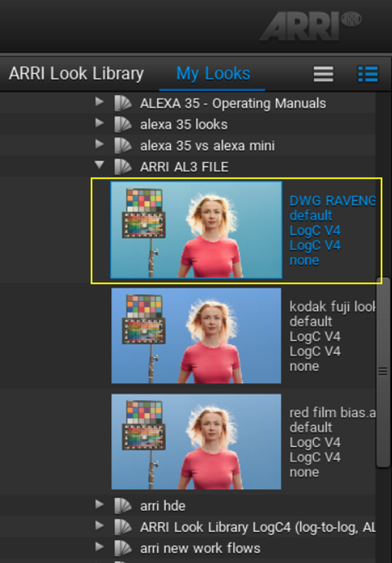
Task: Select the alexa 35 looks label
Action: coord(184,125)
